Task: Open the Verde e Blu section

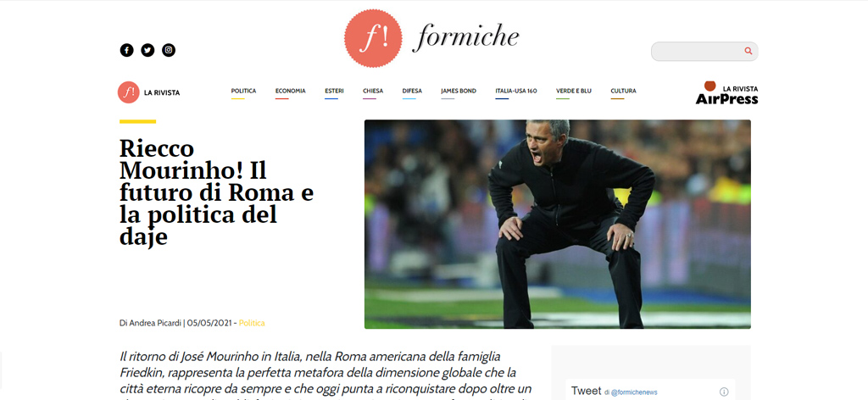Action: pyautogui.click(x=574, y=91)
